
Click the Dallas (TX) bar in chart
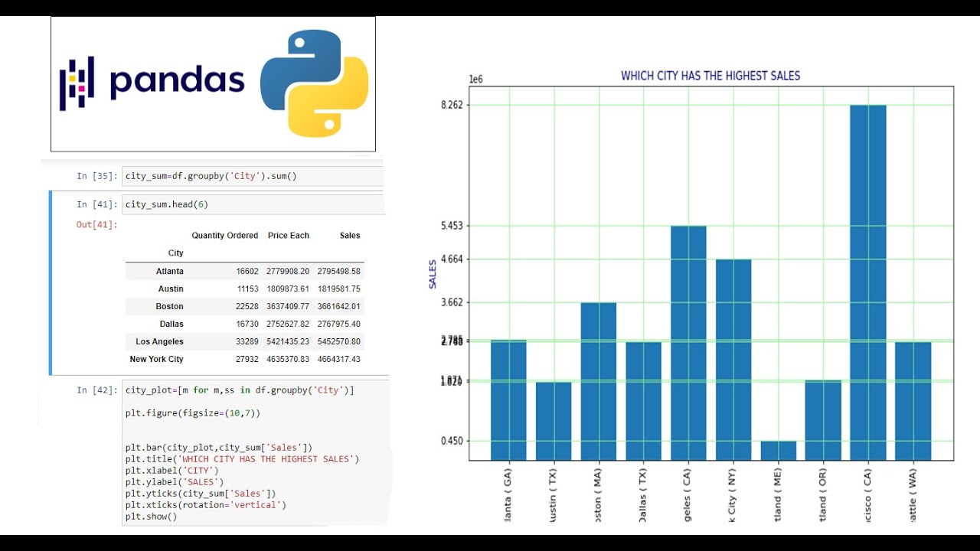tap(643, 401)
